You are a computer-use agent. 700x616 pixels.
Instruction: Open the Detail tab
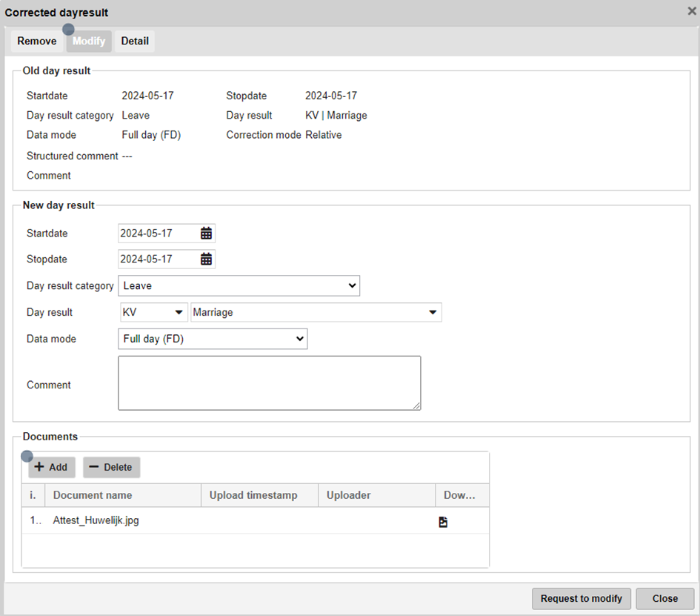[x=135, y=42]
